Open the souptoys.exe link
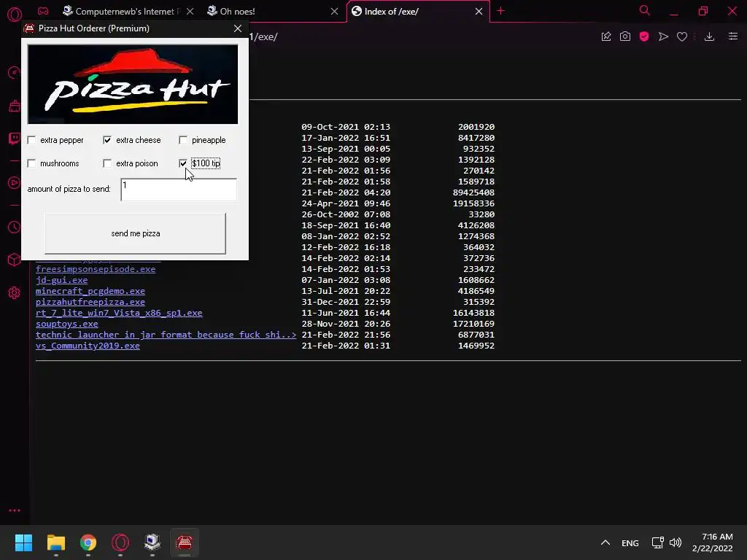The width and height of the screenshot is (747, 560). [66, 324]
